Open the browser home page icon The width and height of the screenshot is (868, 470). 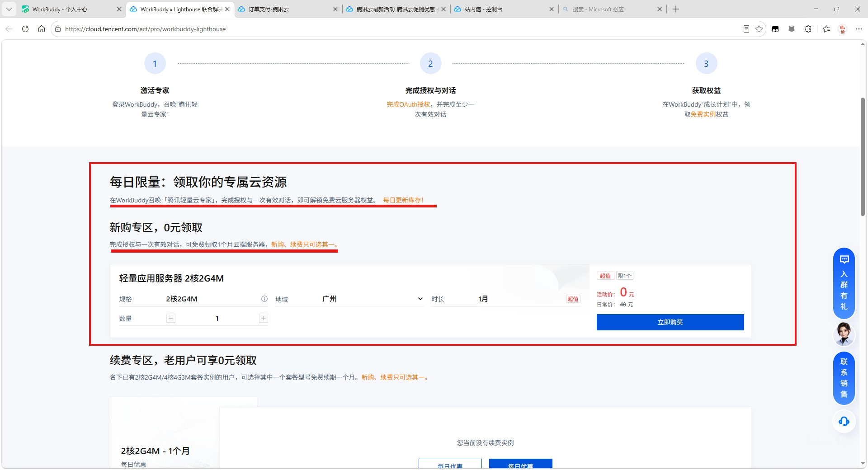pyautogui.click(x=42, y=29)
